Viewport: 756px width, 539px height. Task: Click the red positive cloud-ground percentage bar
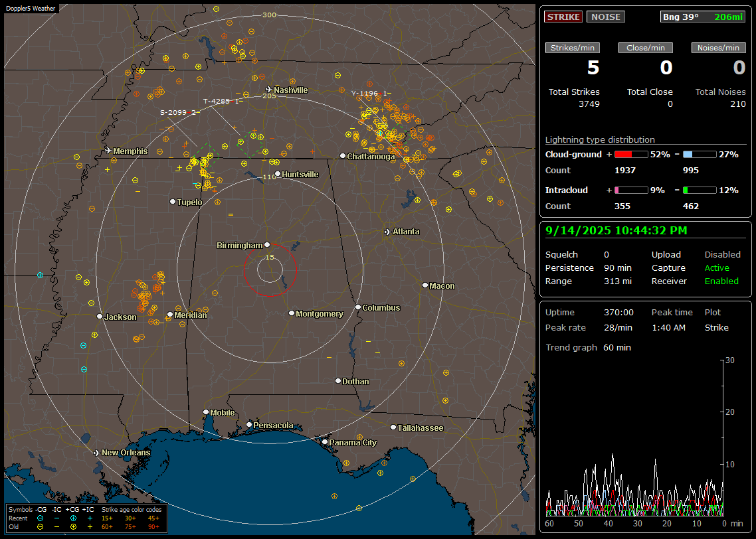click(631, 155)
